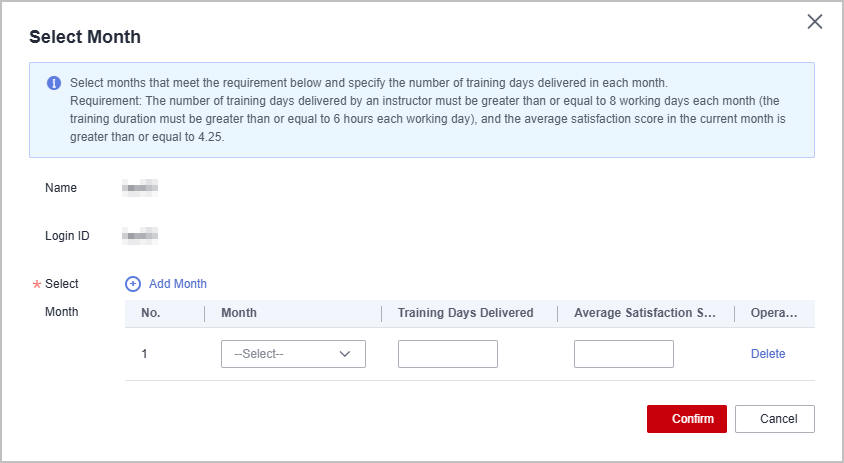Click the plus icon beside Add Month
The image size is (844, 463).
coord(133,284)
